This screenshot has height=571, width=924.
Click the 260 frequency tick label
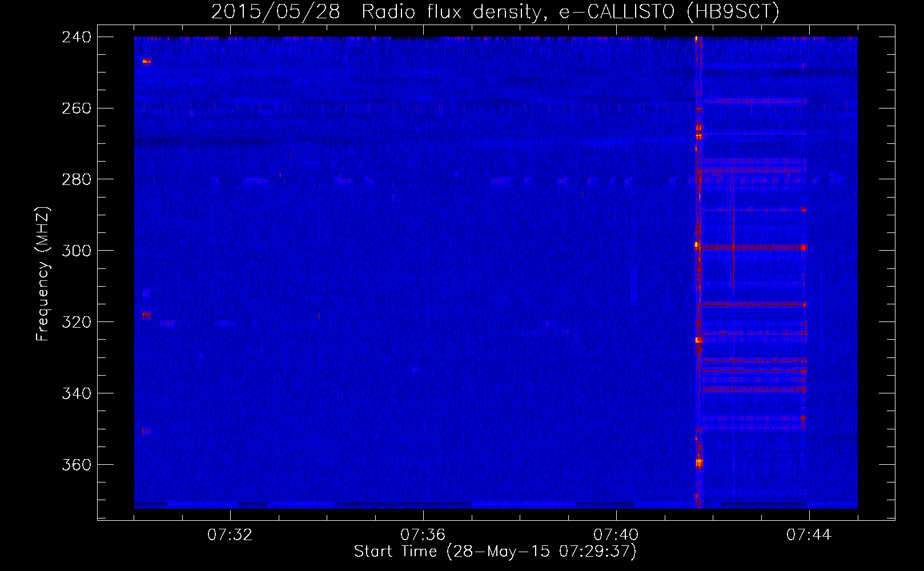coord(76,108)
